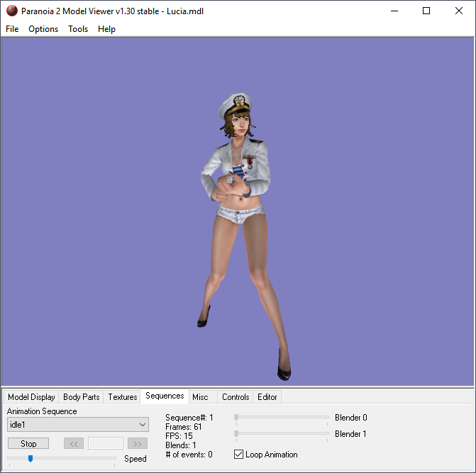Viewport: 476px width, 473px height.
Task: Minimize the Model Viewer window
Action: point(394,11)
